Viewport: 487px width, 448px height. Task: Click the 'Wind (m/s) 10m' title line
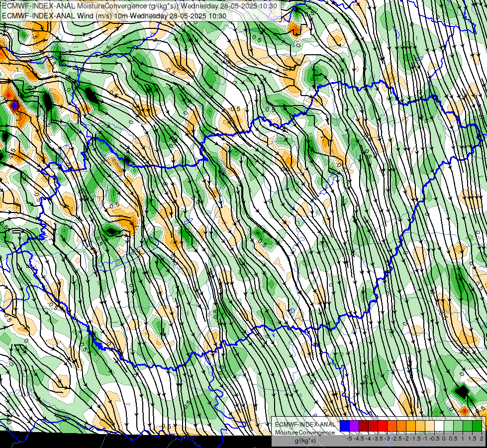pyautogui.click(x=114, y=16)
